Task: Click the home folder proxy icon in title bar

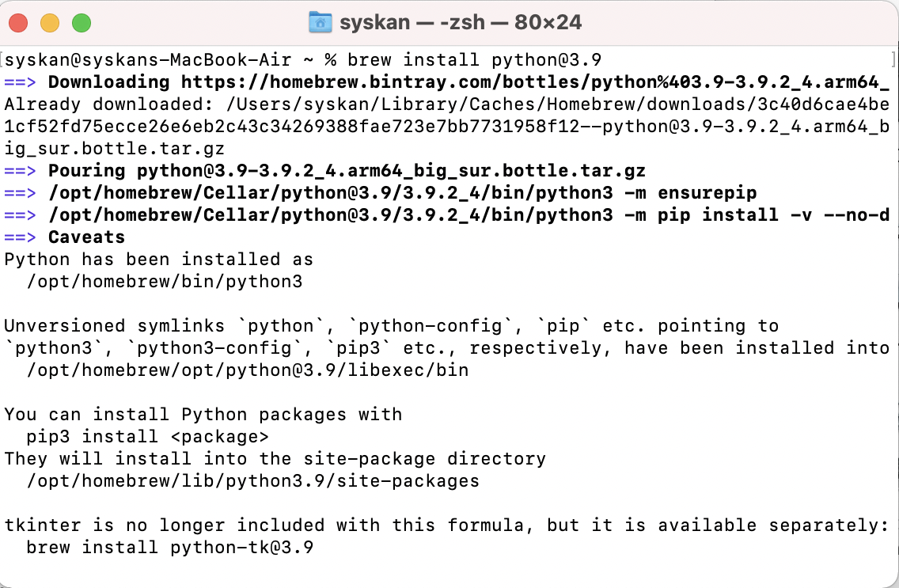Action: (x=320, y=22)
